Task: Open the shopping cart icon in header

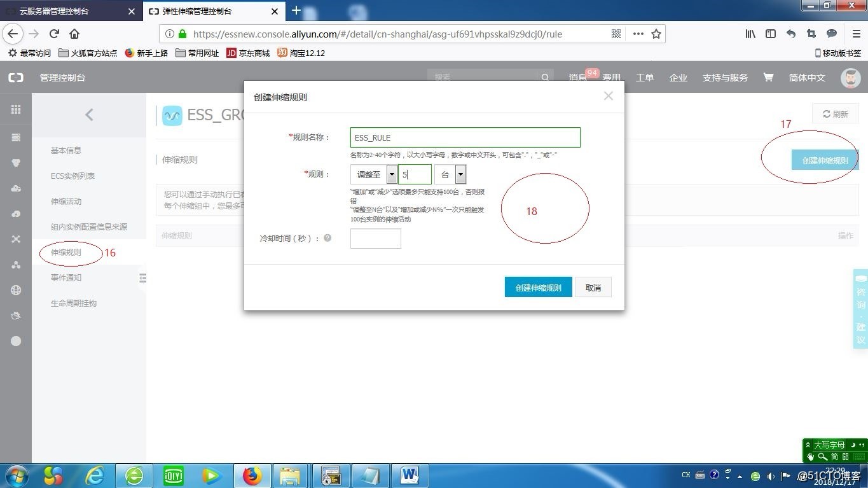Action: coord(768,77)
